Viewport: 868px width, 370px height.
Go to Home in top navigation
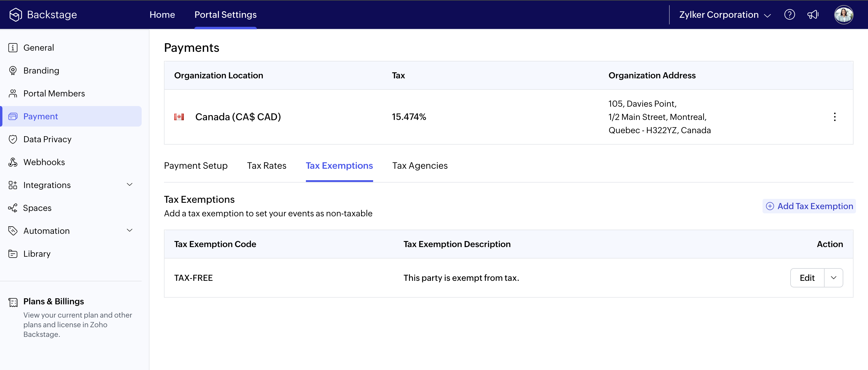point(162,15)
